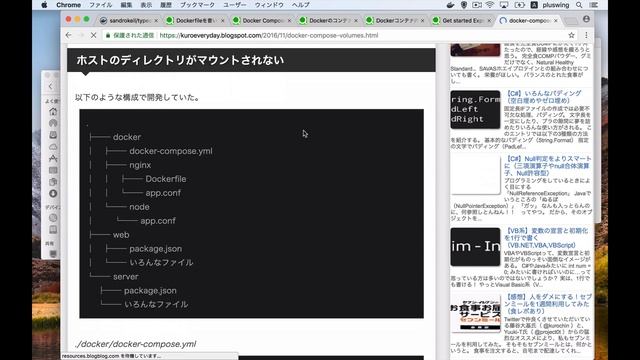Click './docker/docker-compose.yml' caption text

click(136, 344)
